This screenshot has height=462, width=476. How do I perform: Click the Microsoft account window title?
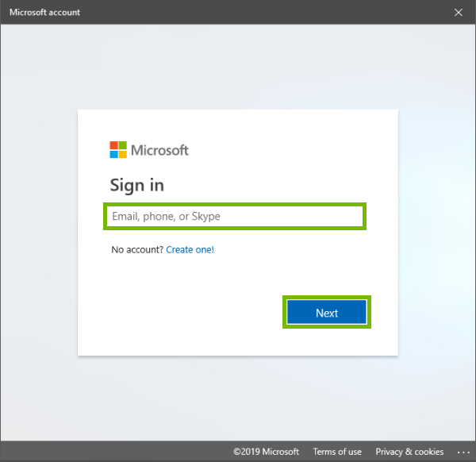[45, 12]
